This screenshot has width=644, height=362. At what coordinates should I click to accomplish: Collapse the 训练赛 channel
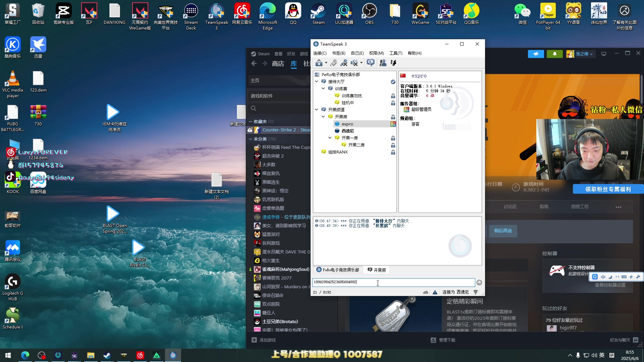click(323, 88)
